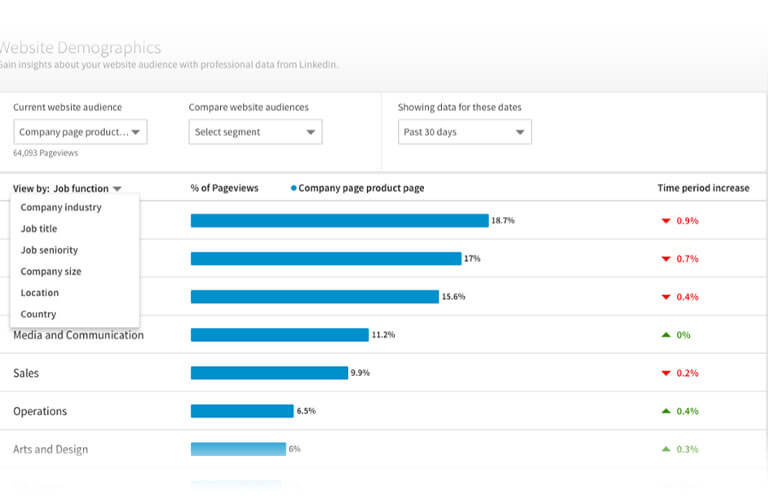Click the Sales row label
Screen dimensions: 768x500
pos(26,373)
